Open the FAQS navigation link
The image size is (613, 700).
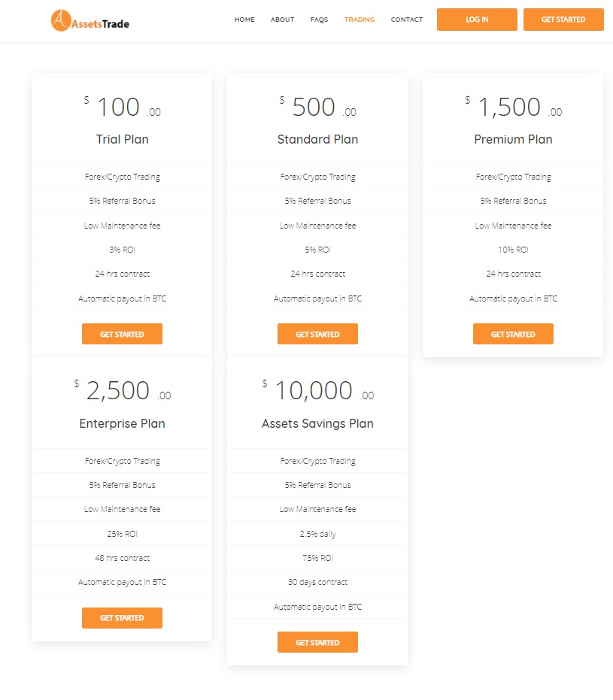click(319, 20)
